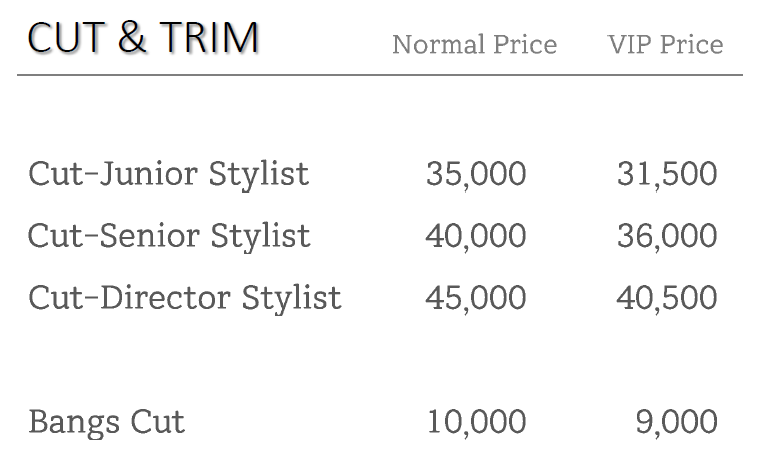Select the VIP Price column header
The height and width of the screenshot is (475, 757).
tap(665, 45)
